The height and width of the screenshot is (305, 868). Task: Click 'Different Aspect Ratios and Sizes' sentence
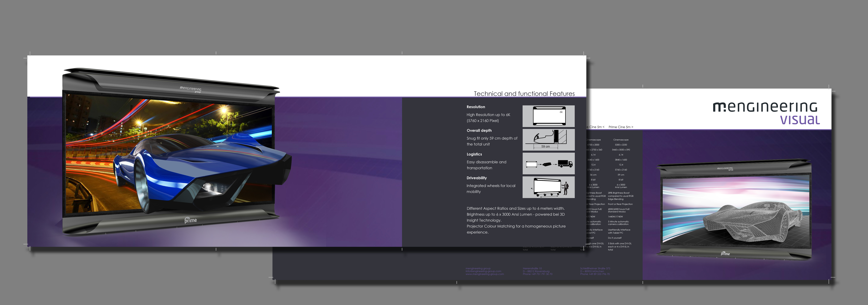click(516, 209)
